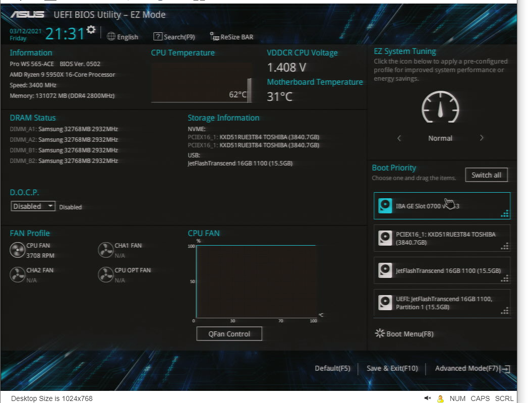Click the 3708 RPM fan speed text
This screenshot has height=403, width=532.
(40, 255)
